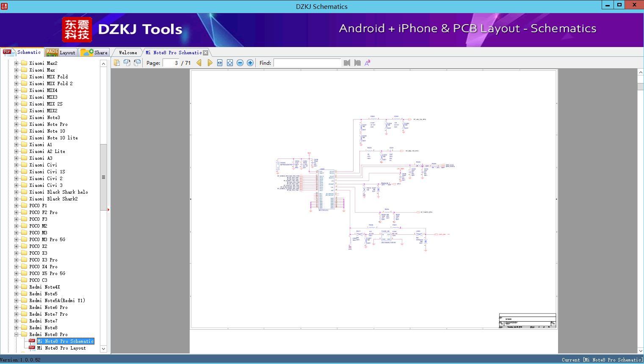Open the Welcome tab
The height and width of the screenshot is (364, 644).
coord(128,53)
